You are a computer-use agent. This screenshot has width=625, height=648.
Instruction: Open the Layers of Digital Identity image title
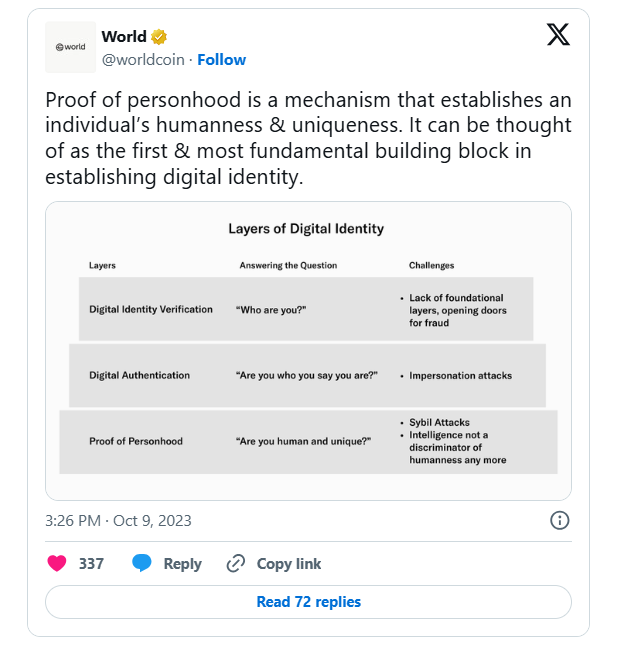[x=306, y=229]
